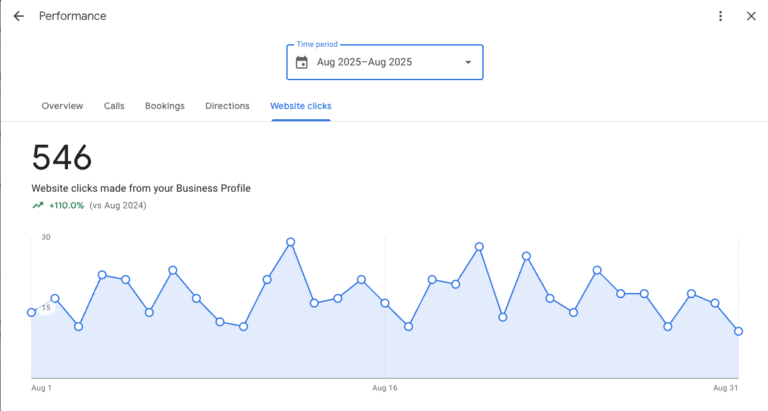This screenshot has height=411, width=768.
Task: Close the Performance panel with X
Action: point(751,16)
